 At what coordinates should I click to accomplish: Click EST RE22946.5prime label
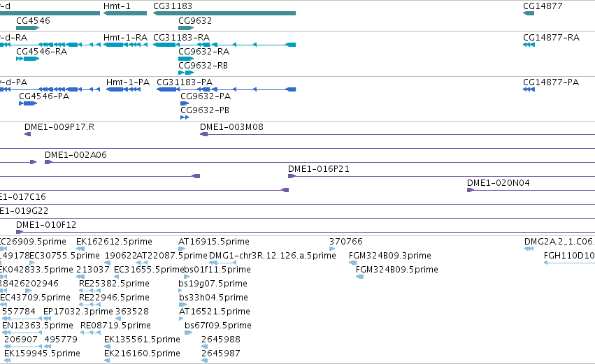114,298
